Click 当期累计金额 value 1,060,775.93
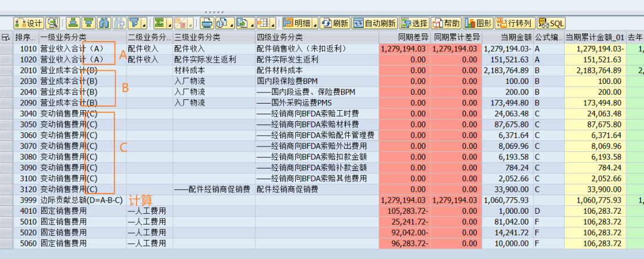644x259 pixels. [x=595, y=201]
